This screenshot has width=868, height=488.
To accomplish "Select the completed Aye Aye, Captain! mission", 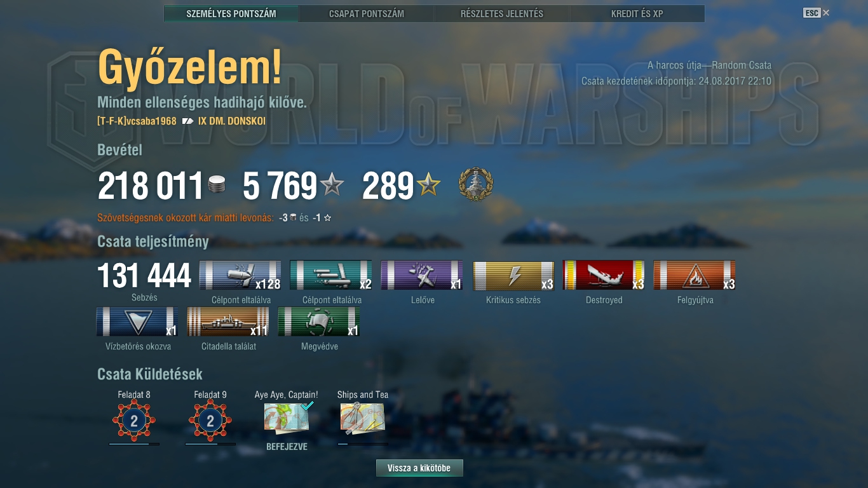I will tap(287, 419).
